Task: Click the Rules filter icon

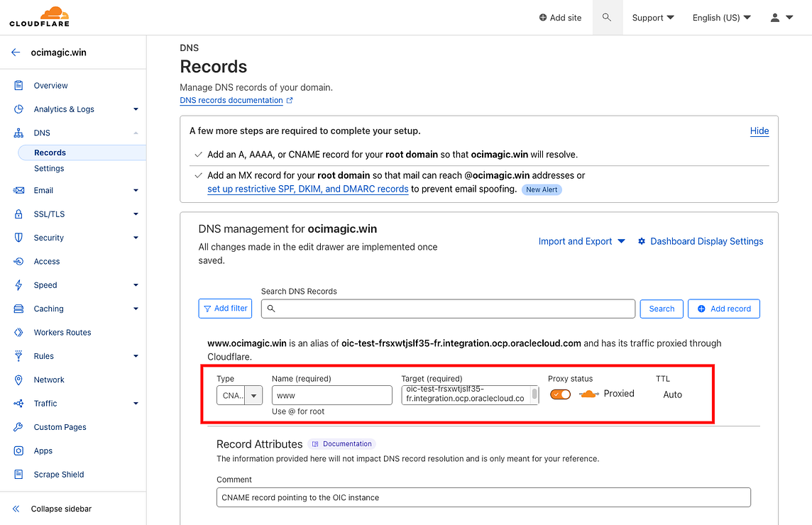Action: click(x=18, y=356)
